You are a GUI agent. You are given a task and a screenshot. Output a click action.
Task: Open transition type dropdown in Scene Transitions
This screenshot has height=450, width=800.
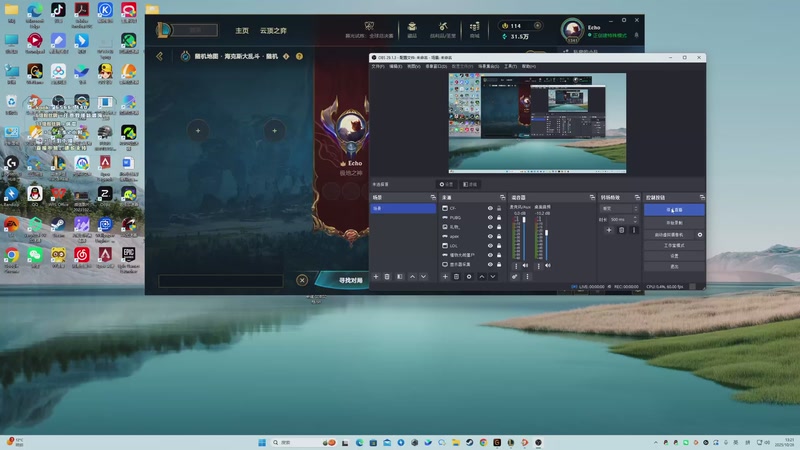click(619, 209)
